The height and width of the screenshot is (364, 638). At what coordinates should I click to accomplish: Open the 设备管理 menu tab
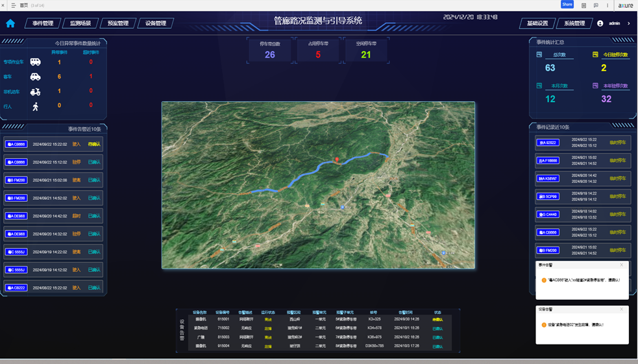(156, 23)
